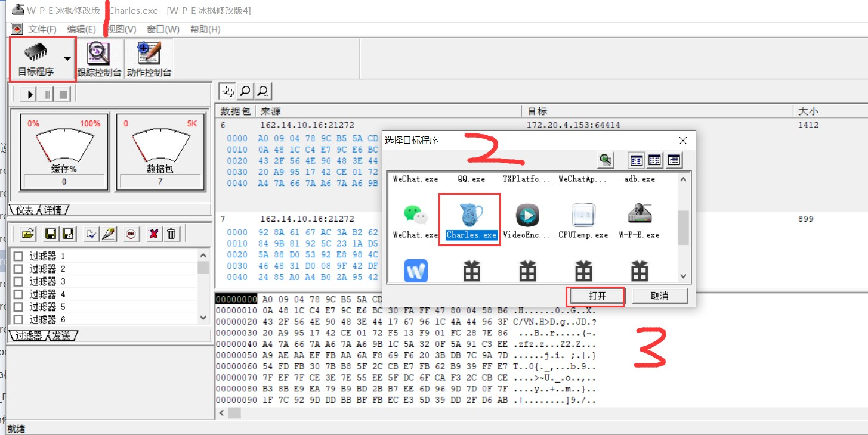
Task: Select the QQ.exe label
Action: click(x=471, y=179)
